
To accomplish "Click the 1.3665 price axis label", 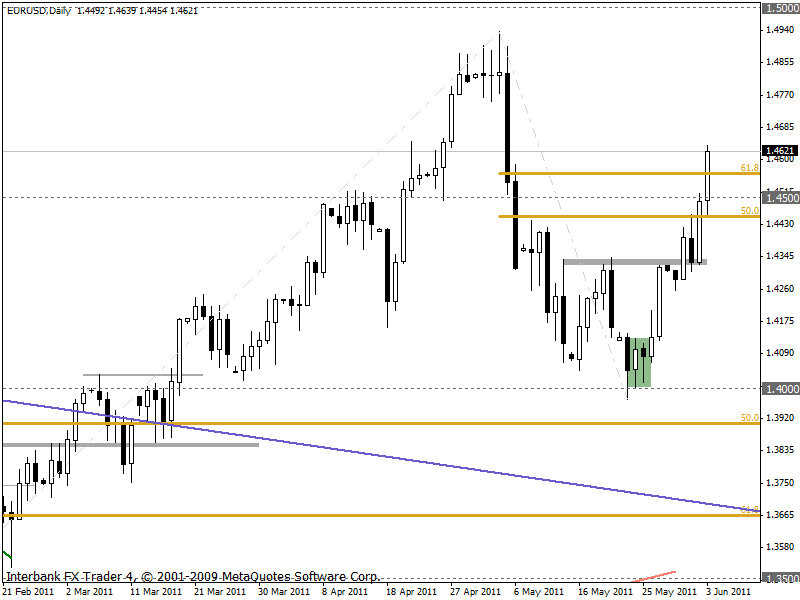I will [x=781, y=514].
